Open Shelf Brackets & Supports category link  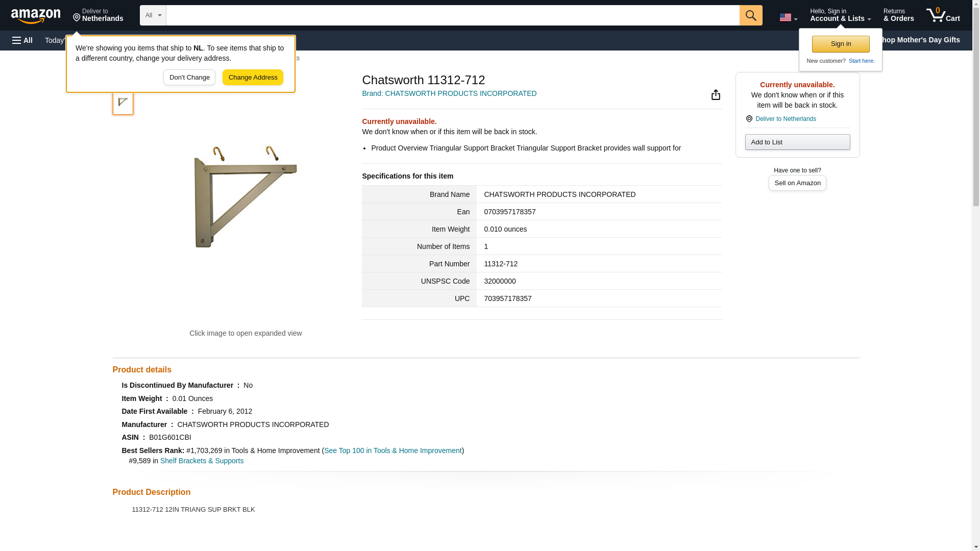pos(202,461)
